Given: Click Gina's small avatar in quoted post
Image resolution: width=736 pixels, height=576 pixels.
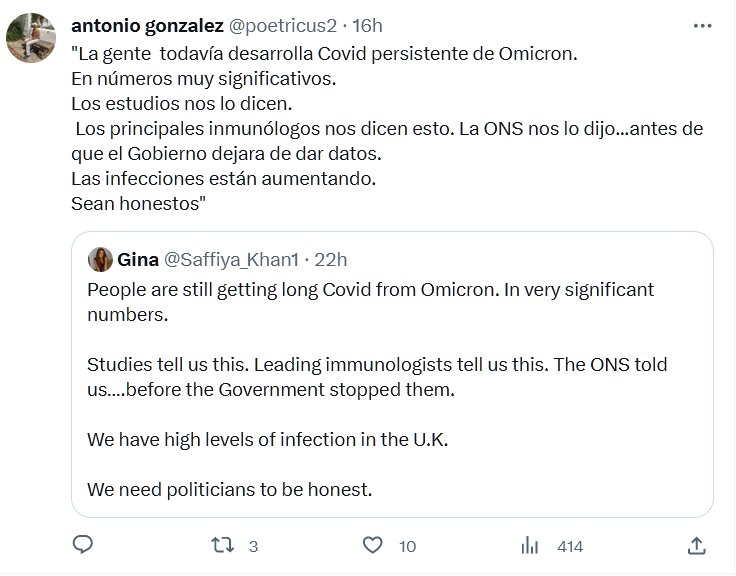Looking at the screenshot, I should tap(100, 260).
